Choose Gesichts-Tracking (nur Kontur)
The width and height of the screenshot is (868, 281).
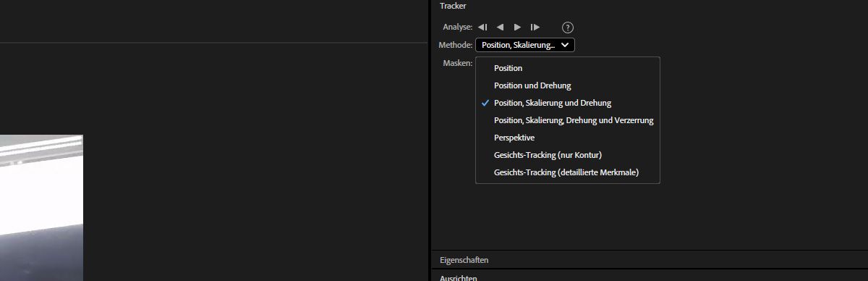tap(568, 155)
